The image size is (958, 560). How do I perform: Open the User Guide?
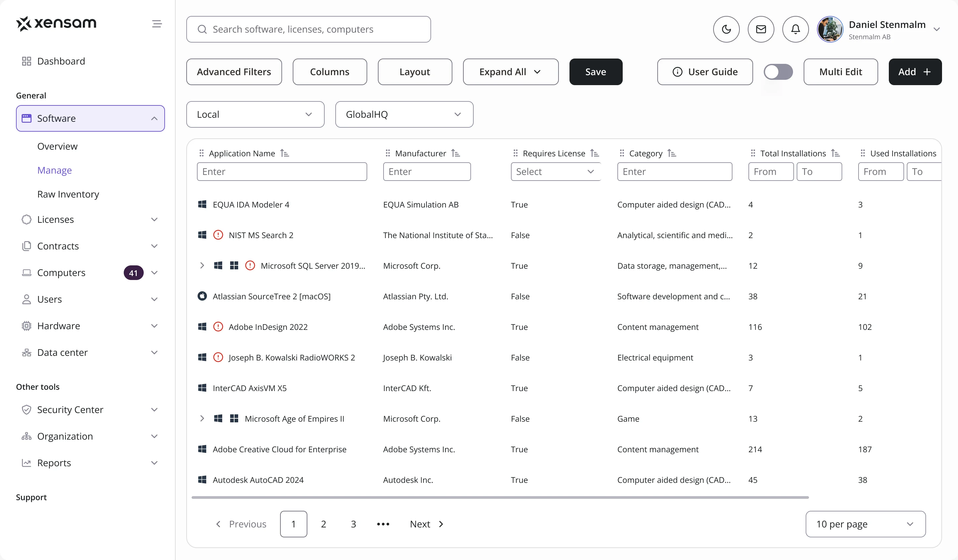pyautogui.click(x=705, y=72)
